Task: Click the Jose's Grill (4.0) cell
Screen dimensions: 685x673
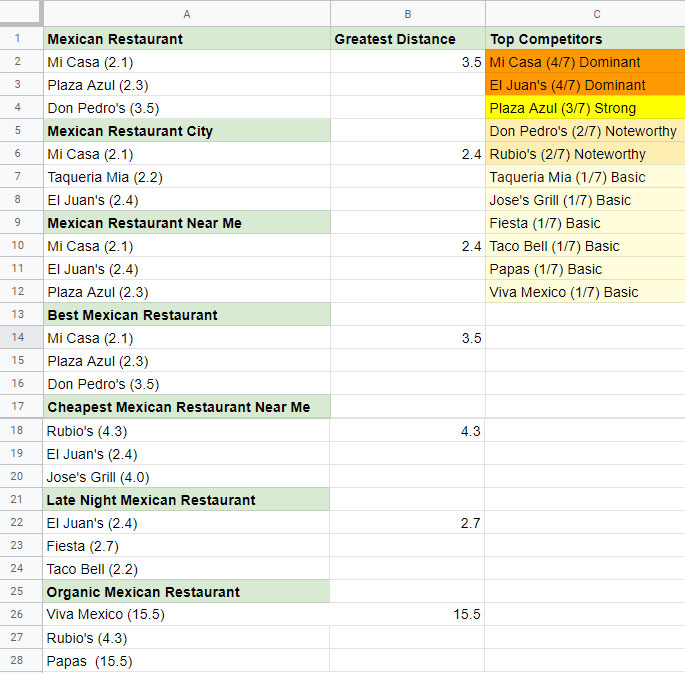Action: pos(186,477)
